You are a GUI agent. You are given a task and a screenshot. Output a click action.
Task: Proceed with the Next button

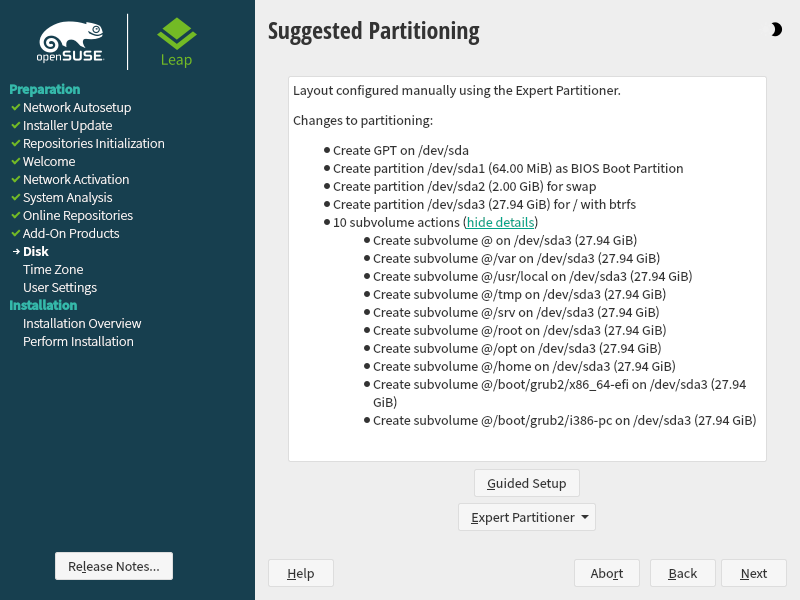click(753, 573)
